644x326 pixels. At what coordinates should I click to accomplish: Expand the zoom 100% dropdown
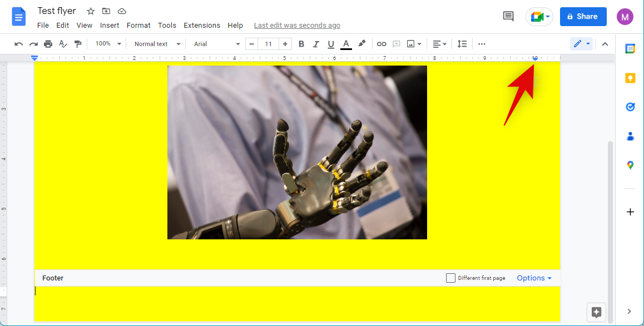(x=108, y=44)
